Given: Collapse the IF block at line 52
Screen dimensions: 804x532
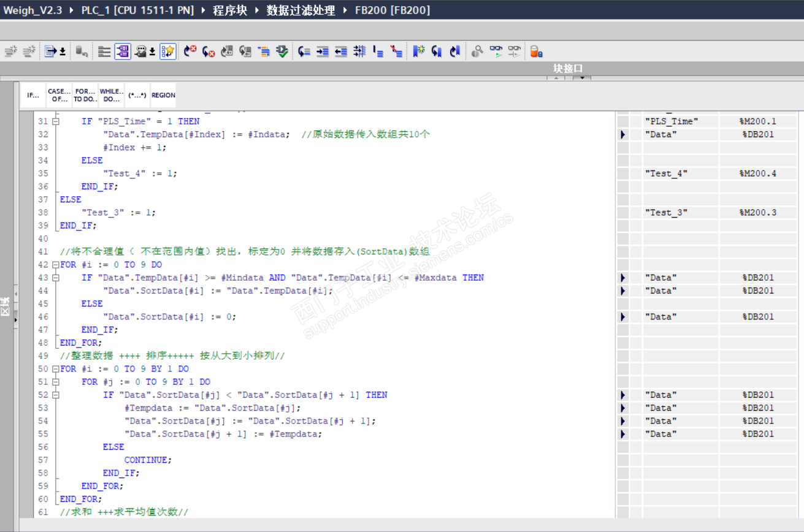Looking at the screenshot, I should coord(56,395).
